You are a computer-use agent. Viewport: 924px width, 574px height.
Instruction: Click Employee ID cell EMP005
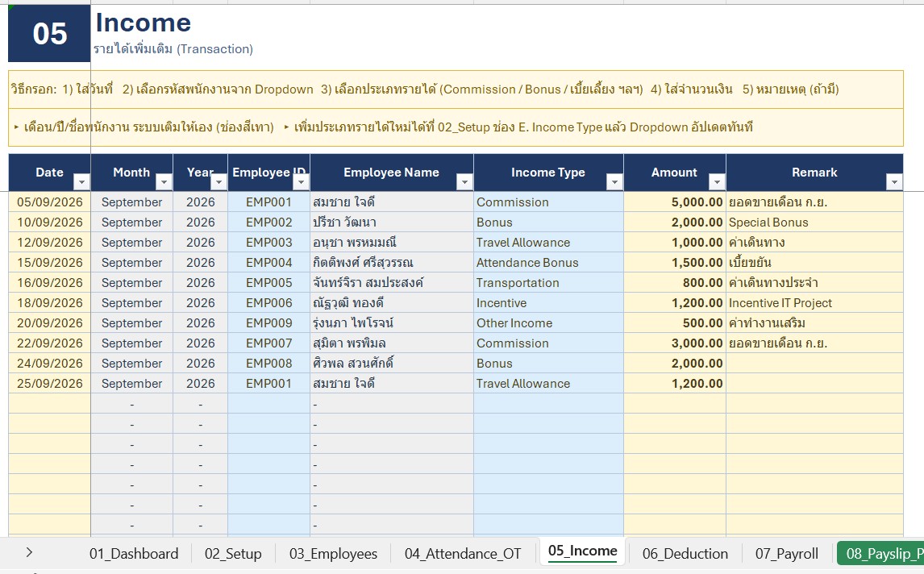pos(268,282)
